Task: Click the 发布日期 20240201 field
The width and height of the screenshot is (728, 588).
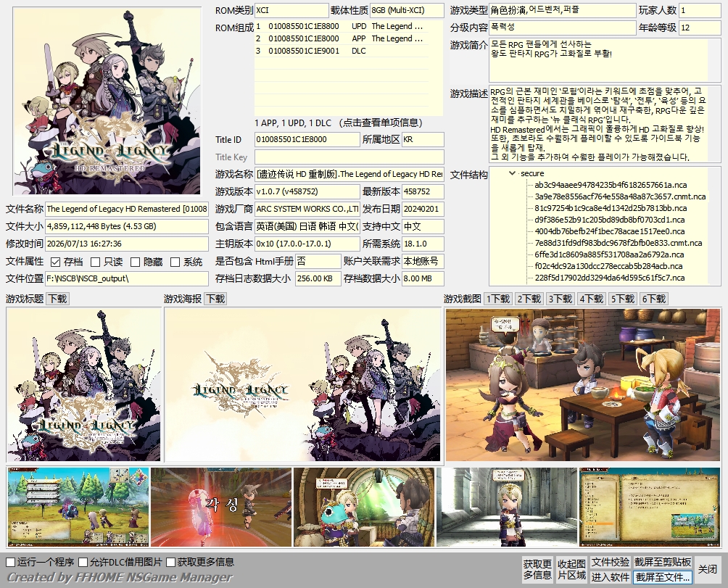Action: 423,209
